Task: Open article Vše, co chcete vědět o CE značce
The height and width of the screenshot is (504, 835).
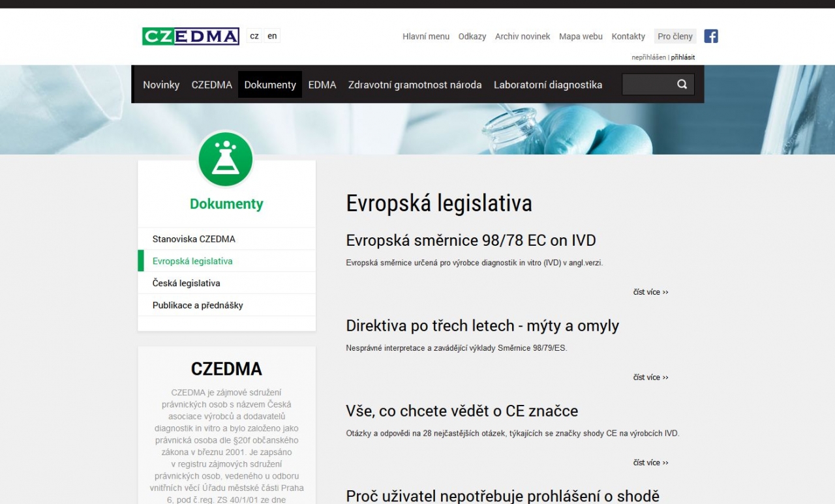Action: (462, 411)
